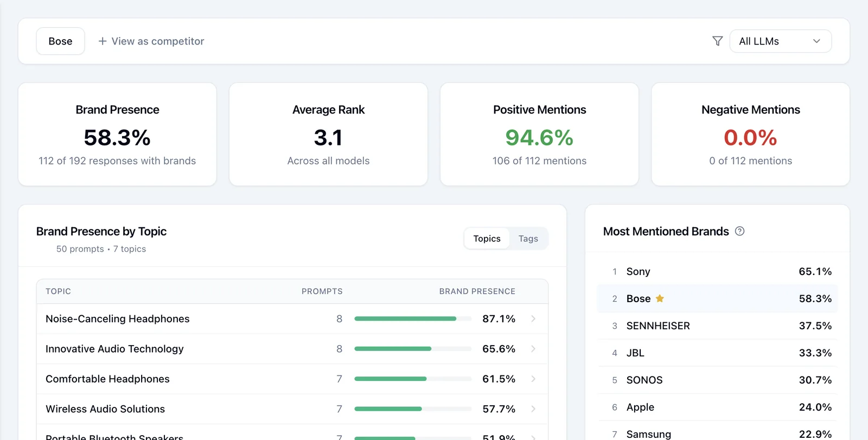Click the Comfortable Headphones topic name
868x440 pixels.
click(x=107, y=379)
